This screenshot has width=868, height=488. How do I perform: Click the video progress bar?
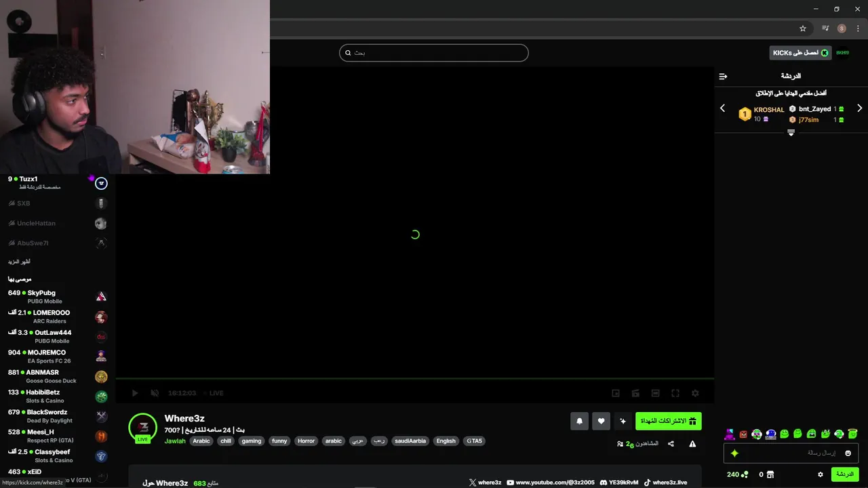pos(415,378)
